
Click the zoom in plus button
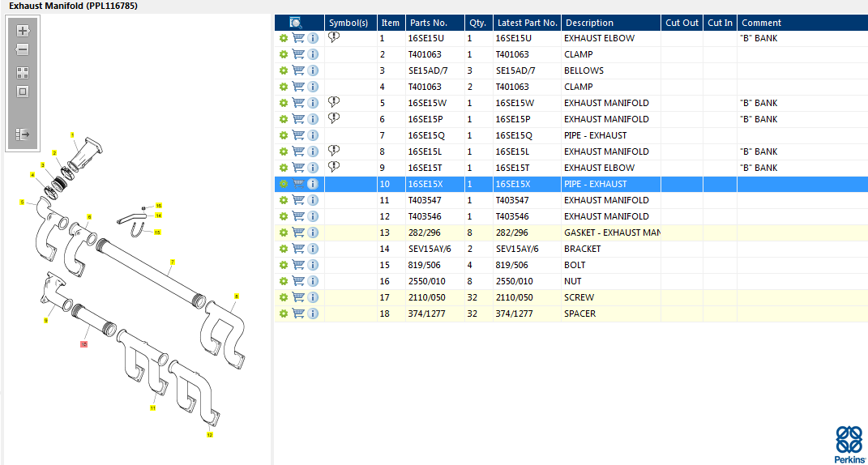tap(23, 31)
